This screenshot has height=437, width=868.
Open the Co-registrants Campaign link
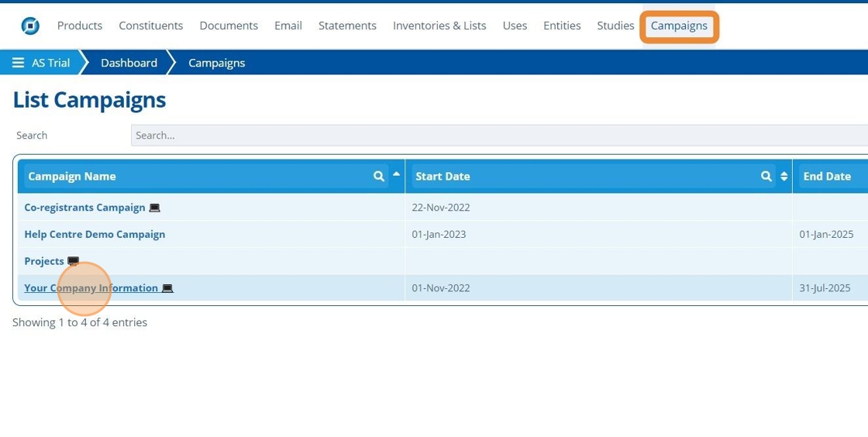pos(84,208)
